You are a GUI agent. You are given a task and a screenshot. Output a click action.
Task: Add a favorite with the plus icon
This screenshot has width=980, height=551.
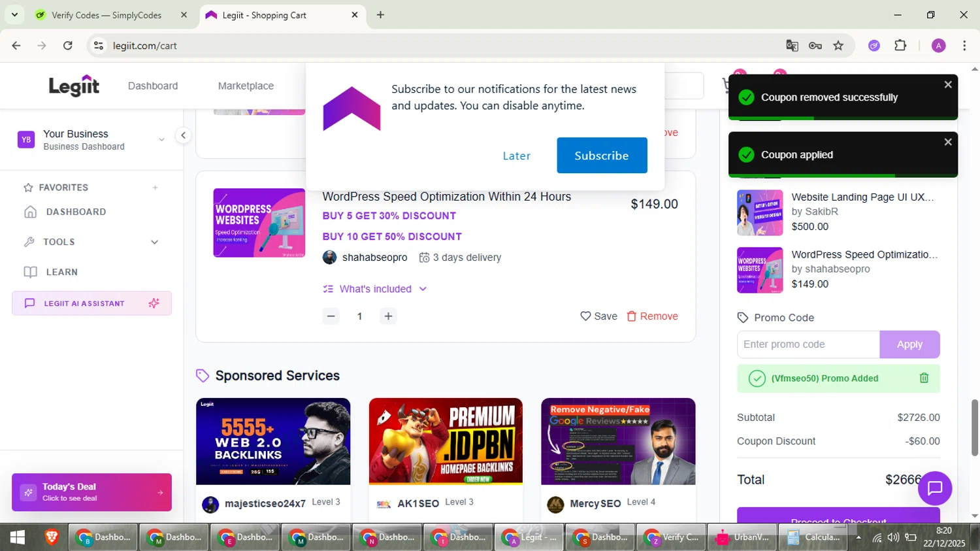click(x=155, y=188)
